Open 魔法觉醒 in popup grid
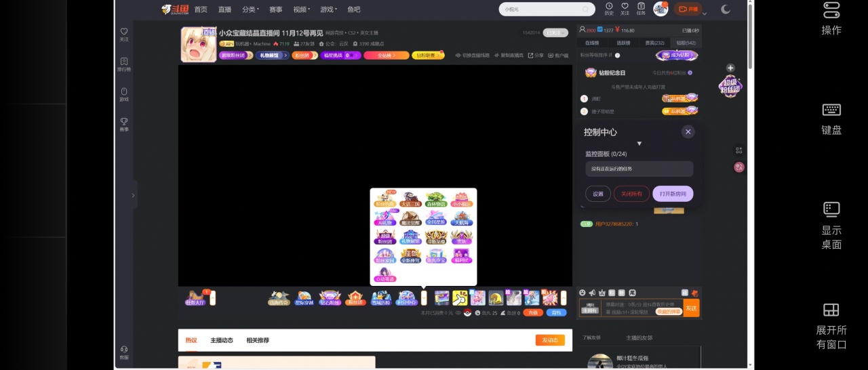Screen dimensions: 868x370 [410, 218]
